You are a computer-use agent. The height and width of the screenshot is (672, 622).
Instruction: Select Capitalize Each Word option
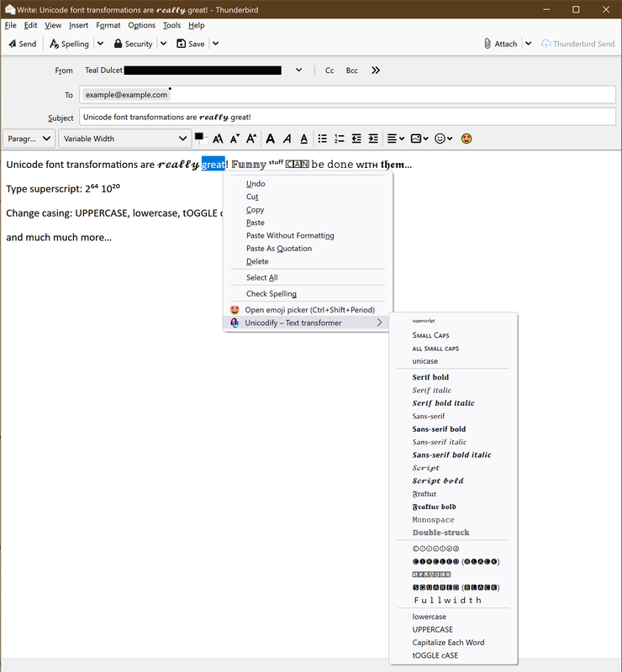[x=453, y=642]
